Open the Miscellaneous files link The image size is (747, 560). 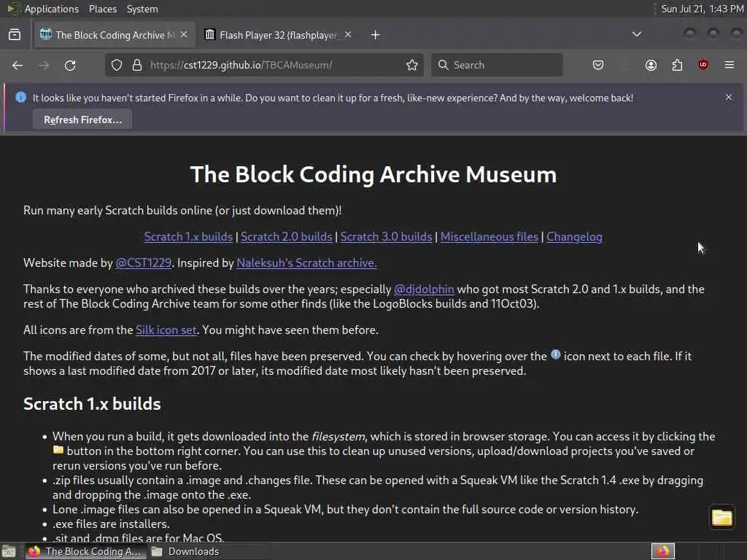(489, 237)
